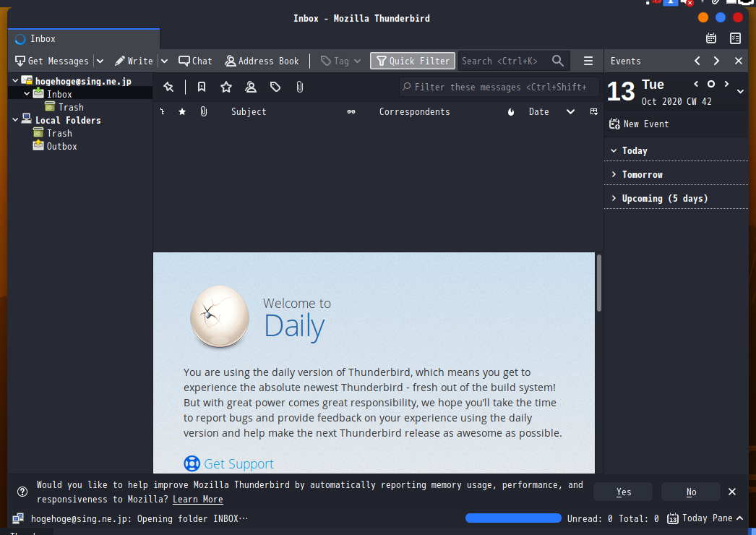Jump to today using circle icon
756x535 pixels.
pyautogui.click(x=711, y=84)
